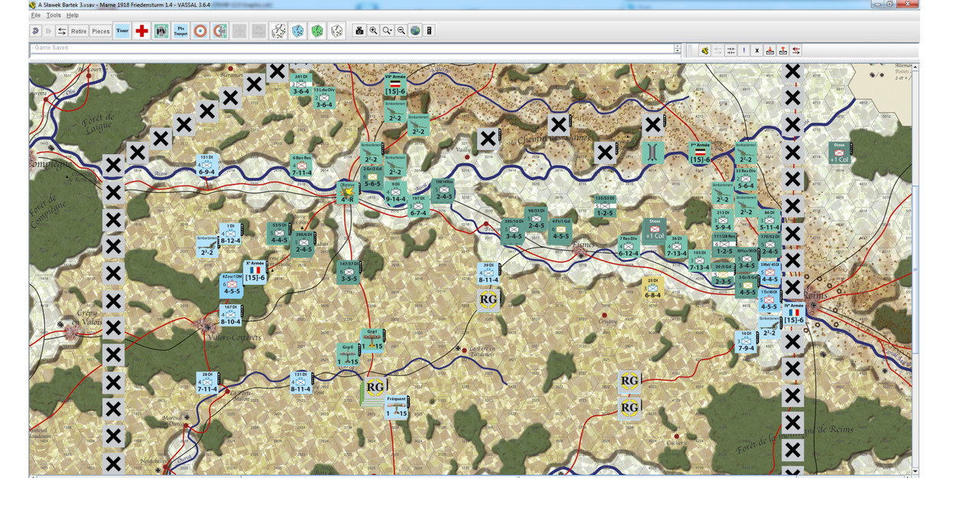Viewport: 980px width, 531px height.
Task: Click the toolbar icon right of globe
Action: click(x=430, y=31)
